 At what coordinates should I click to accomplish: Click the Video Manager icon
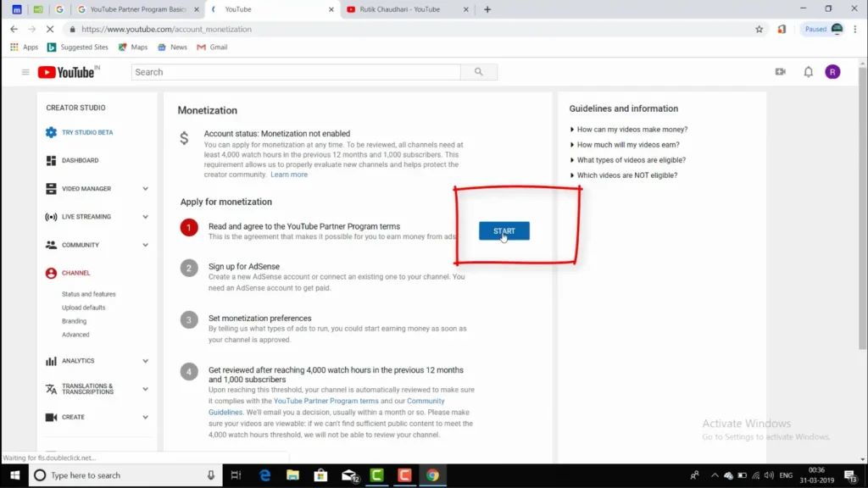(x=51, y=189)
